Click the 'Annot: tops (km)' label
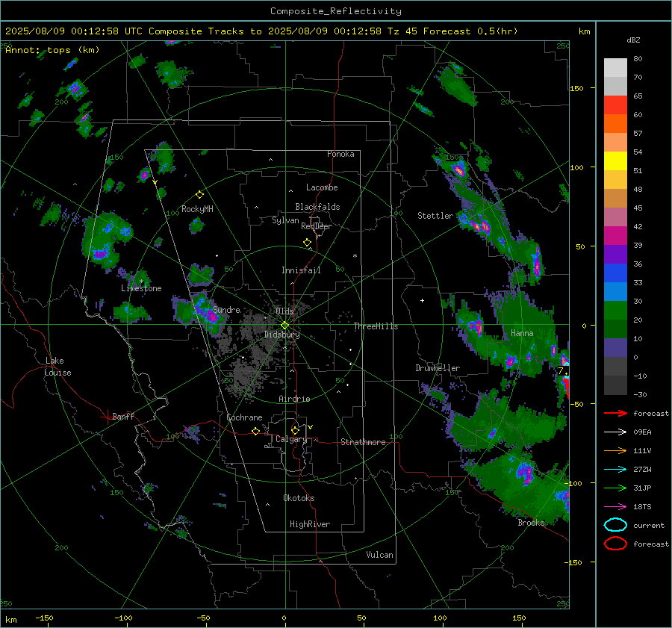 pos(52,50)
